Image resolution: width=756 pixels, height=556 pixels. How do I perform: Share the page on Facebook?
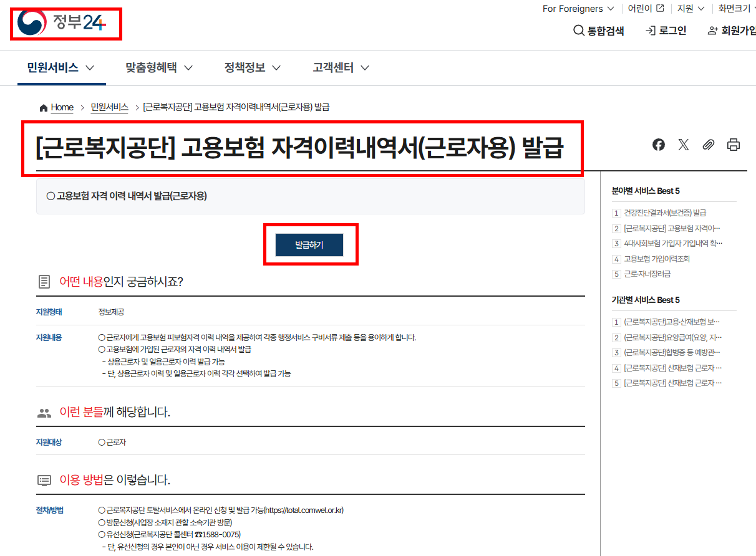[659, 145]
